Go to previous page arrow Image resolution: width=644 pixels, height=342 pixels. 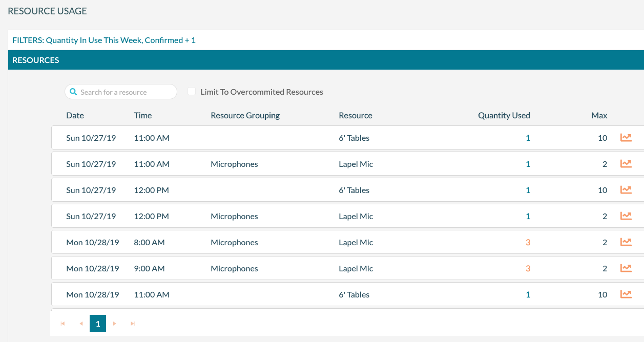click(x=81, y=324)
